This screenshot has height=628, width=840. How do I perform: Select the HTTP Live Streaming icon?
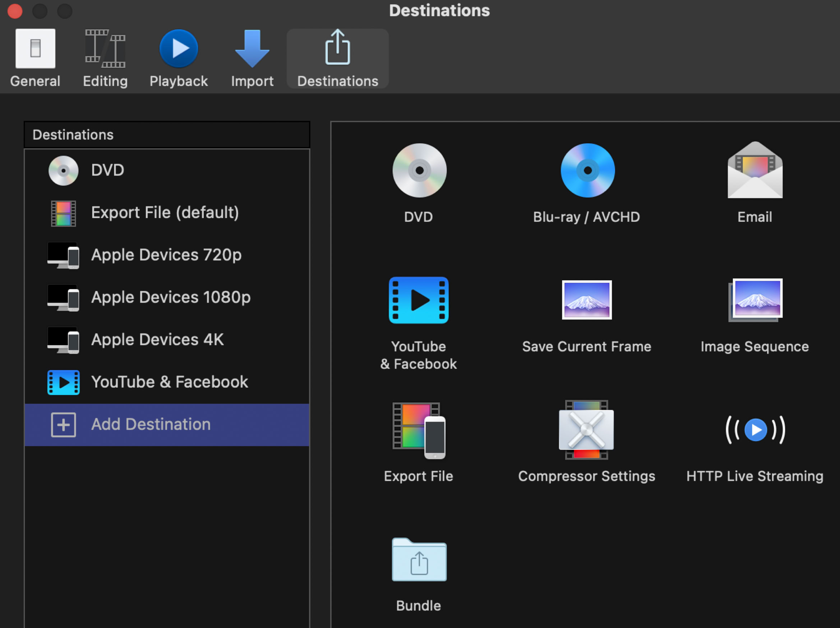[754, 430]
